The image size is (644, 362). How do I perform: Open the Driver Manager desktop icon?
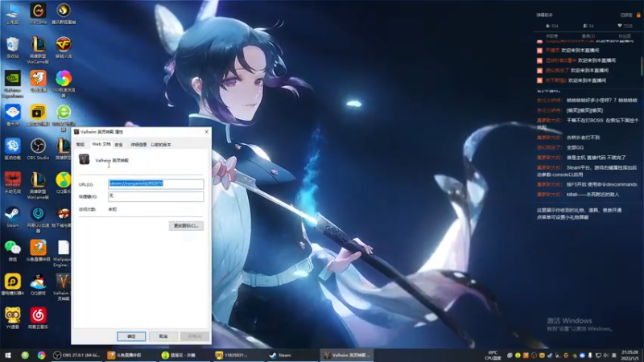coord(12,149)
